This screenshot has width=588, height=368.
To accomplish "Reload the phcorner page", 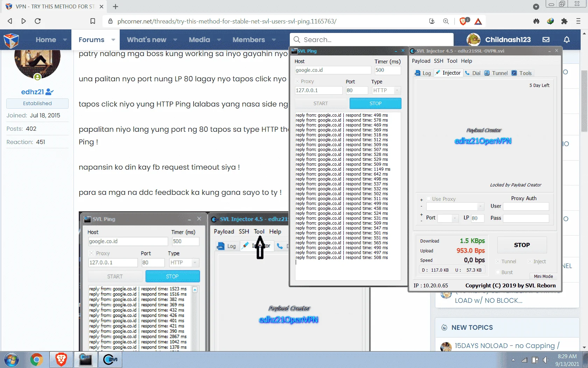I will 38,21.
